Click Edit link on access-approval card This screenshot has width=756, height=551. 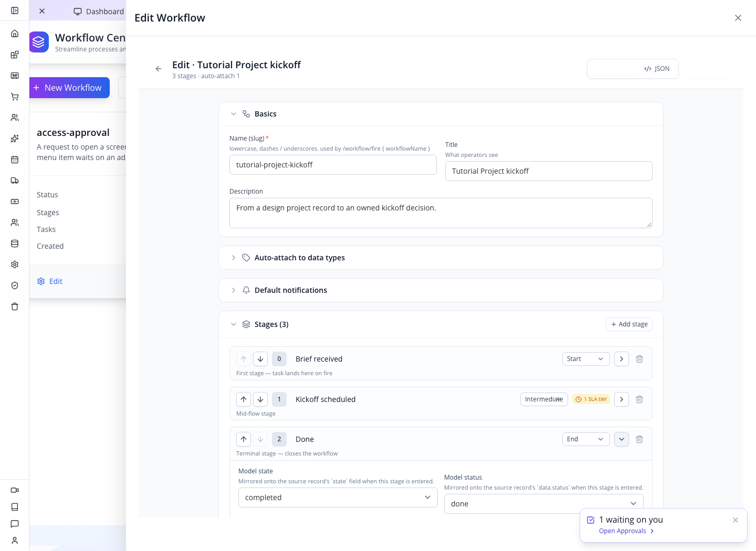pyautogui.click(x=50, y=281)
